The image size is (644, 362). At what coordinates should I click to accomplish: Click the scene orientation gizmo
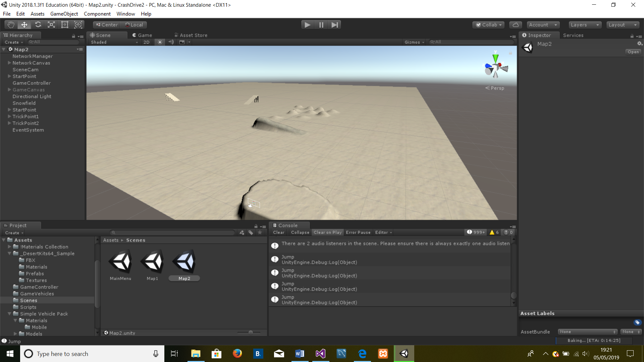click(496, 66)
